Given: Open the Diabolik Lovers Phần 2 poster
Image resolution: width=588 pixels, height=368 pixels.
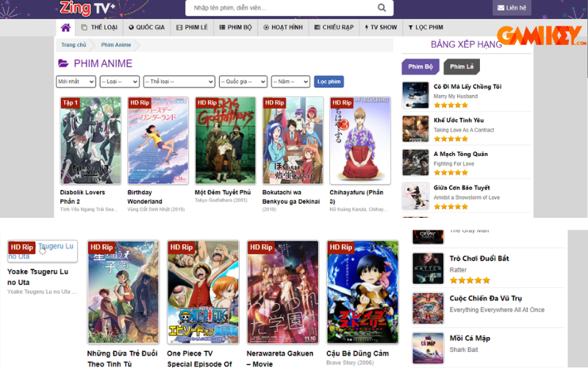Looking at the screenshot, I should pyautogui.click(x=90, y=141).
